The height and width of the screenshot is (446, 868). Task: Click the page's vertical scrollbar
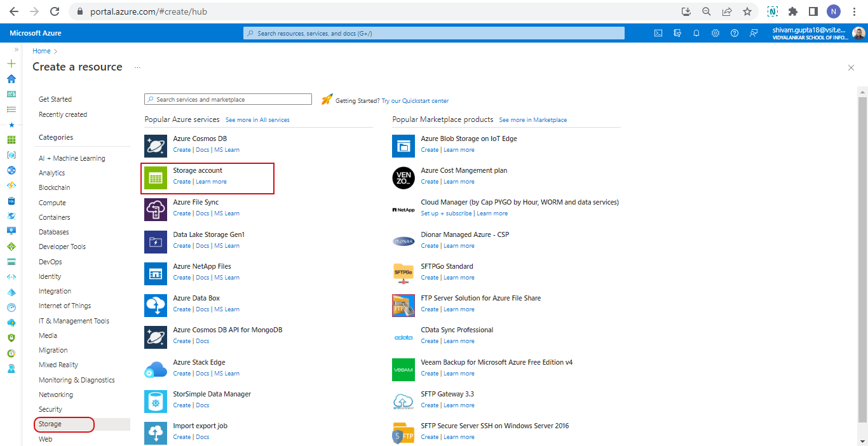(862, 260)
